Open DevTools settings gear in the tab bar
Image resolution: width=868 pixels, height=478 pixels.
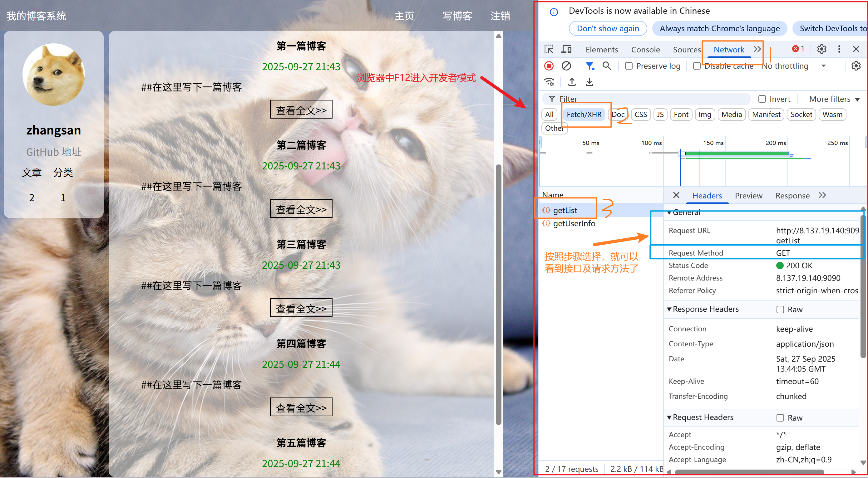821,49
